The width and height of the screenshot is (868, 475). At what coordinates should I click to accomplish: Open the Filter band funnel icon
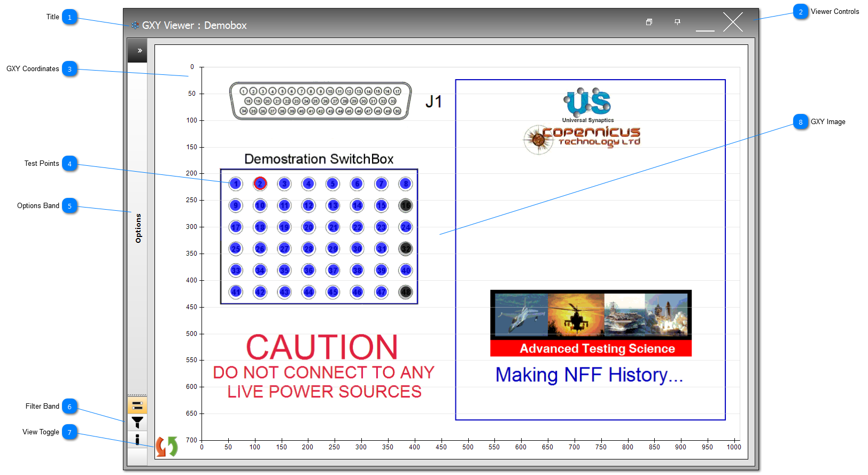[x=137, y=423]
